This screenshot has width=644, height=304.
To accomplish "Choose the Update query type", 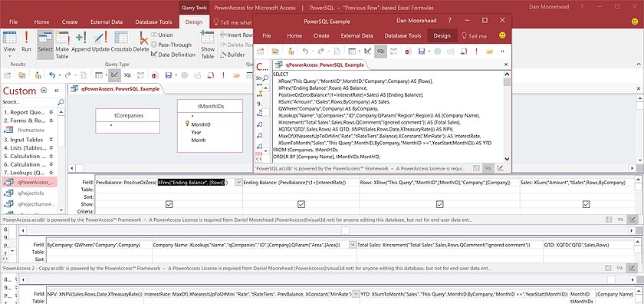I will (x=100, y=41).
